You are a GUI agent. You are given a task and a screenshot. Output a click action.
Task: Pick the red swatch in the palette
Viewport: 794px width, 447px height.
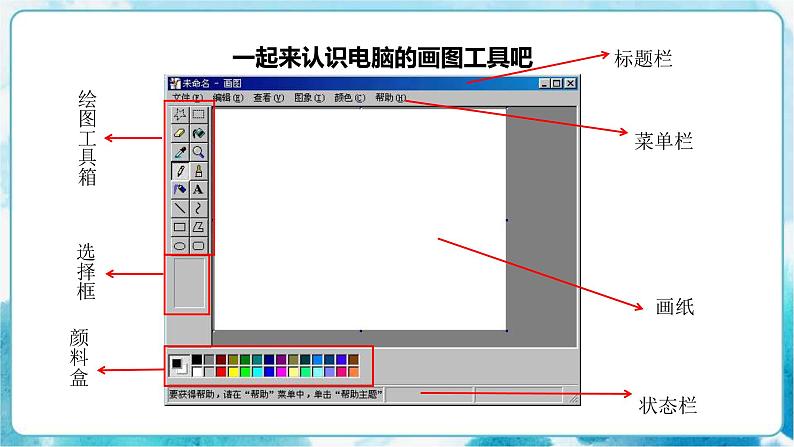(x=221, y=372)
